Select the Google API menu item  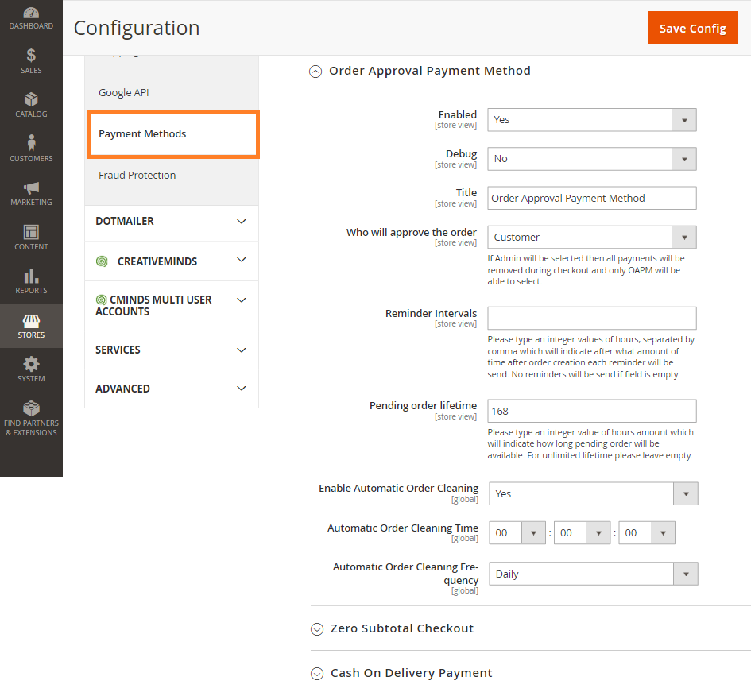[123, 92]
